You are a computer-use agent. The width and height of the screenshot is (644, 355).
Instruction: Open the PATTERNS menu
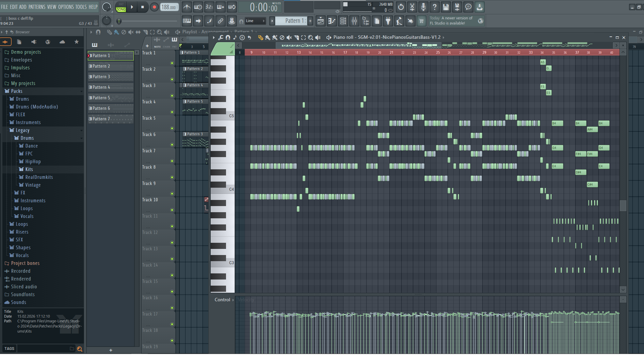(37, 7)
